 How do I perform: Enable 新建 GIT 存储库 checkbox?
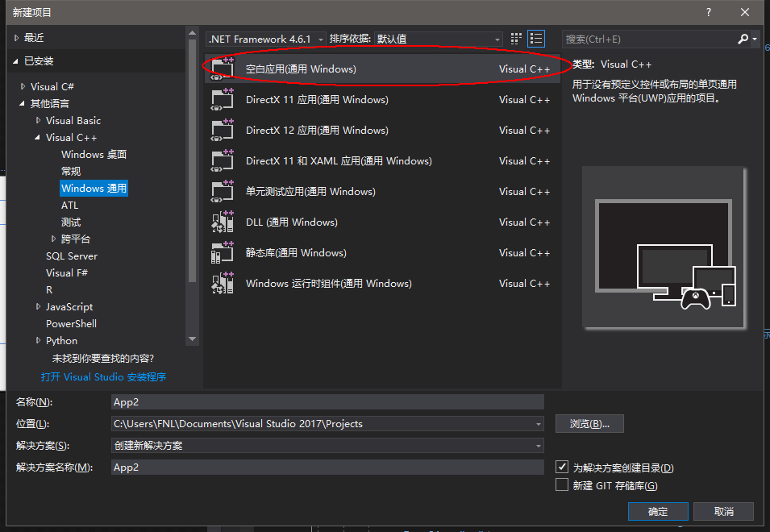pyautogui.click(x=562, y=485)
